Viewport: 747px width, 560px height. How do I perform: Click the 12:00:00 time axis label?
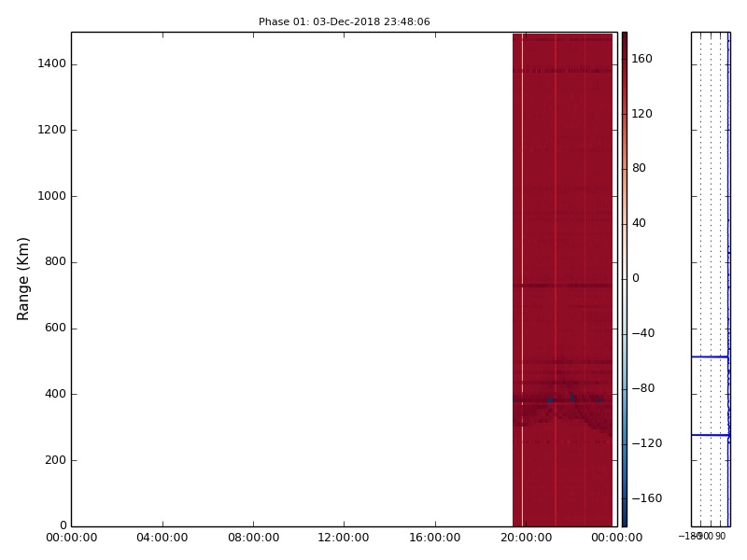tap(344, 538)
